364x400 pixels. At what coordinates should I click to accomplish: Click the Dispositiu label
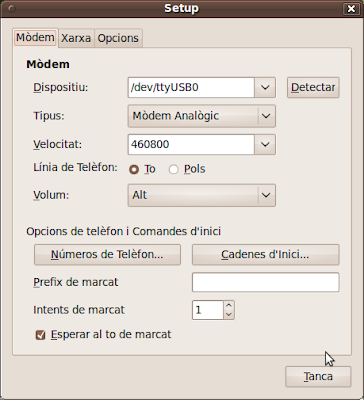coord(61,88)
